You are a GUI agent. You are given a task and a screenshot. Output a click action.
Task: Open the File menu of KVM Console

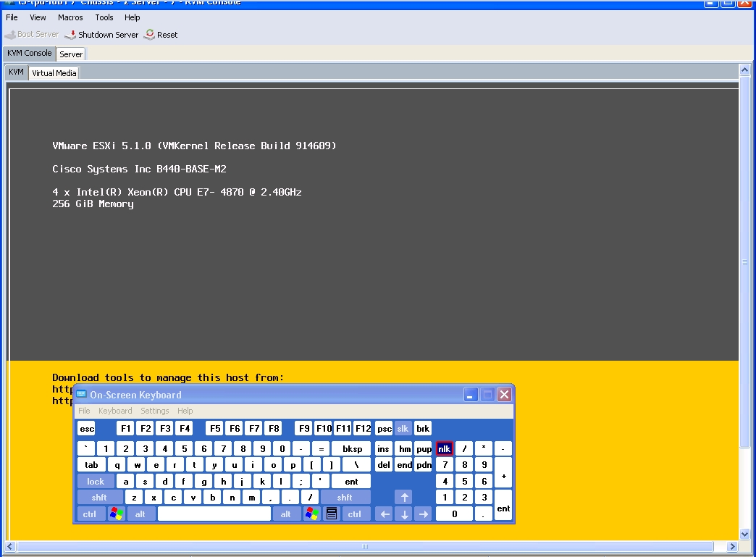pyautogui.click(x=12, y=17)
